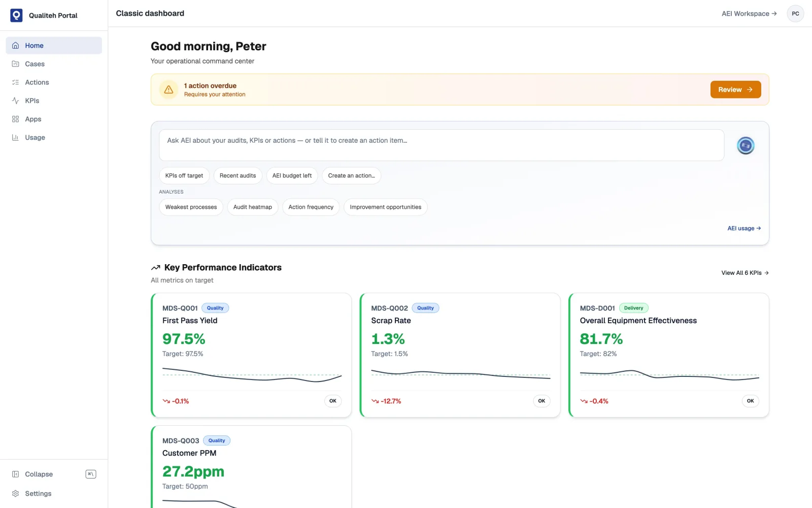812x508 pixels.
Task: Open the AEI usage link
Action: [744, 229]
